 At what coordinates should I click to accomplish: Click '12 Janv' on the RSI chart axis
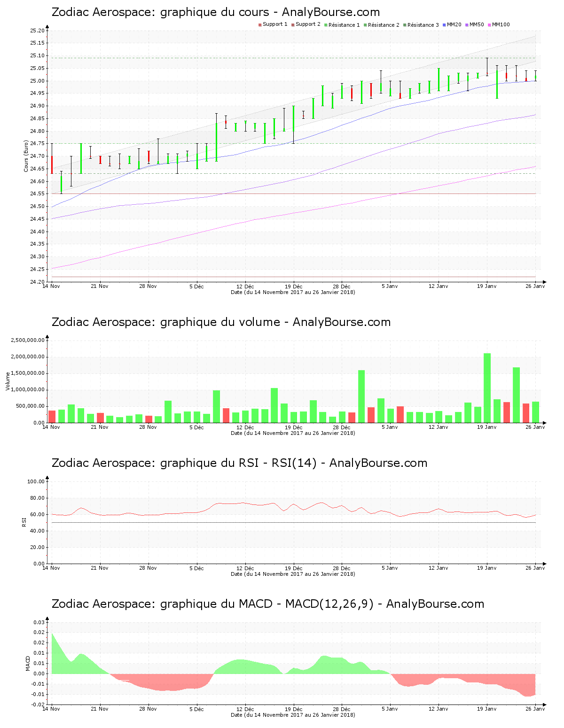click(x=439, y=568)
